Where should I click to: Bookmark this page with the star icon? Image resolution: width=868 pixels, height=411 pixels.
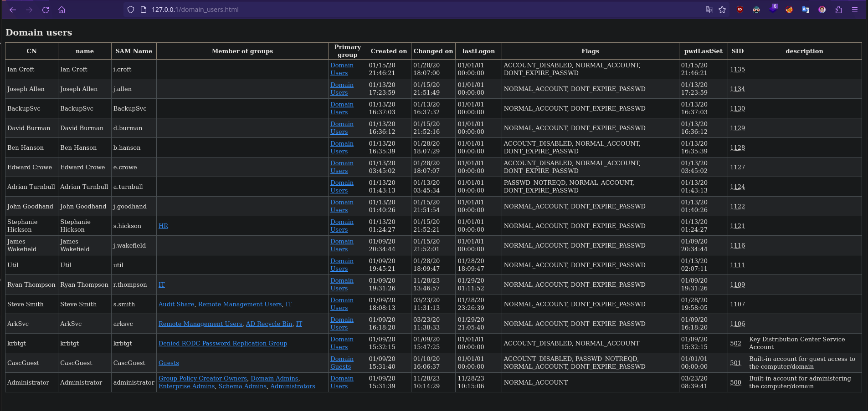click(x=722, y=10)
